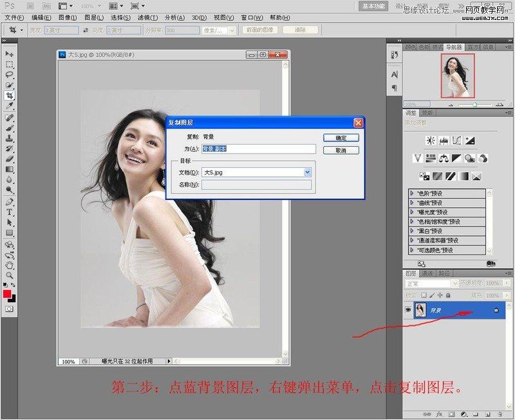Viewport: 515px width, 420px height.
Task: Toggle the lock position icon in Layers panel
Action: coord(440,294)
